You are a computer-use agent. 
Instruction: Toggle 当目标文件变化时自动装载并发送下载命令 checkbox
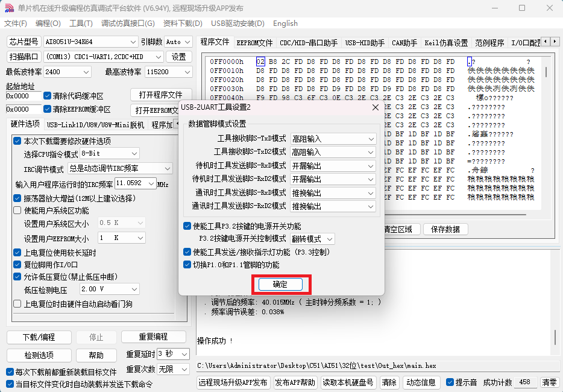pyautogui.click(x=10, y=384)
